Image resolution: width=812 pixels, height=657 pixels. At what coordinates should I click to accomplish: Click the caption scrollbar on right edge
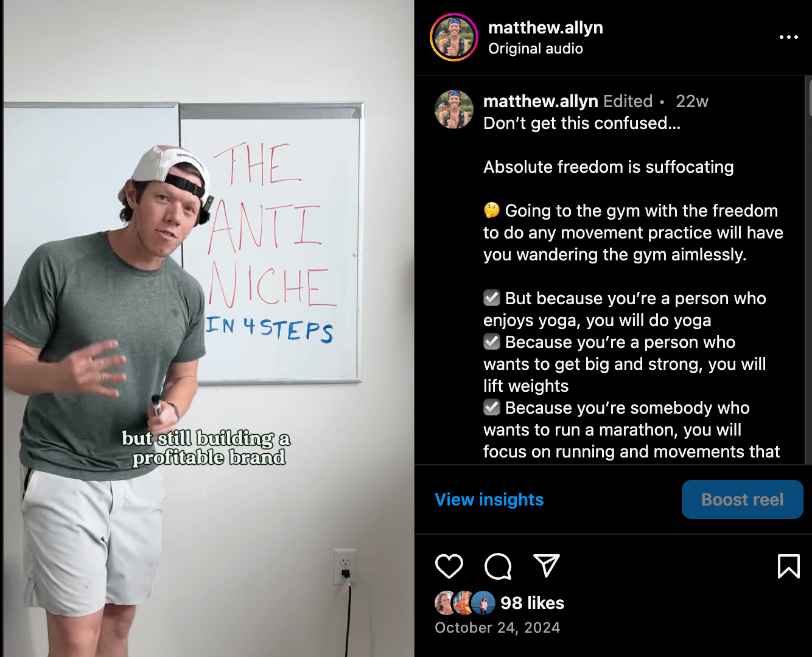point(810,96)
